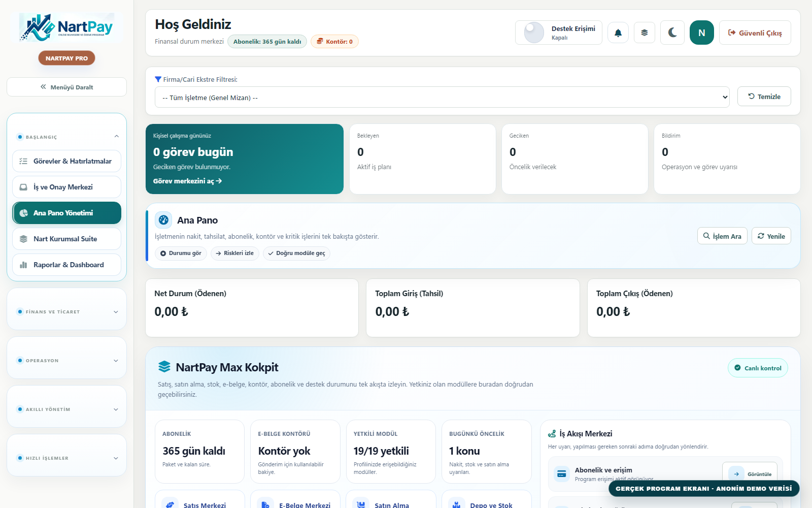Click the Yenile refresh button
Viewport: 812px width, 508px height.
[771, 236]
